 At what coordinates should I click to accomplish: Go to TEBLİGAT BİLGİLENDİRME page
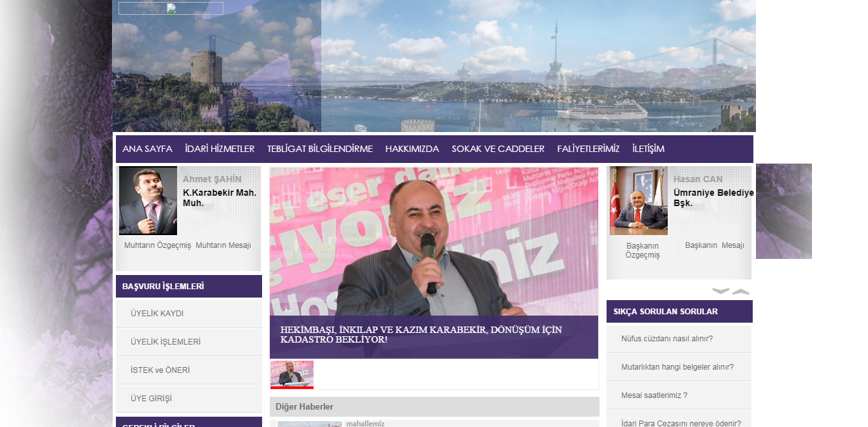(x=320, y=149)
